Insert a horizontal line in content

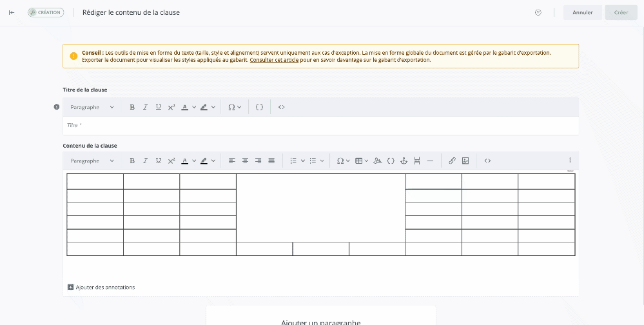click(x=430, y=161)
